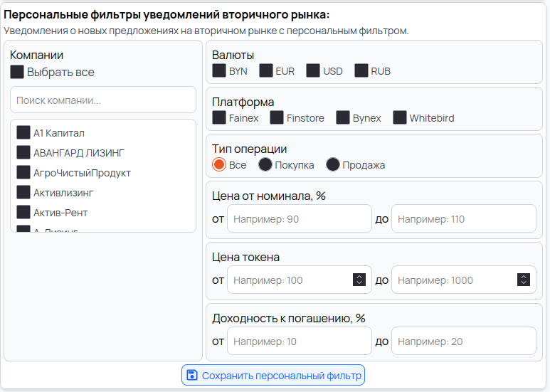
Task: Choose Продажа operation type
Action: pos(333,164)
